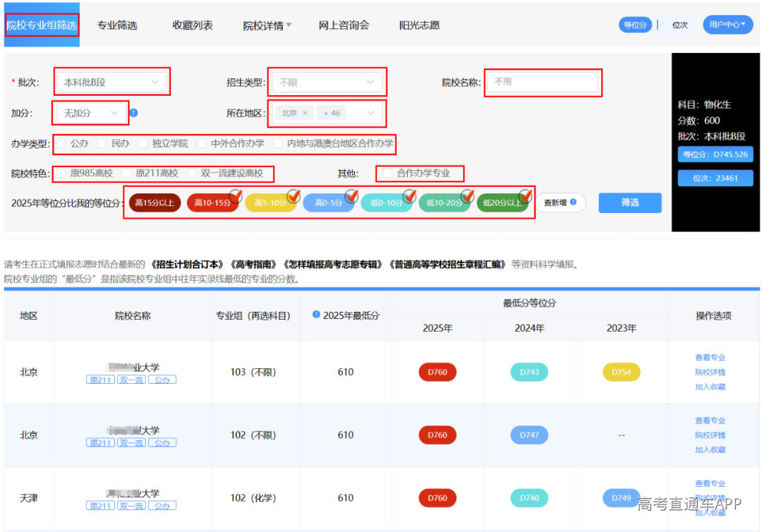This screenshot has height=532, width=762.
Task: Click 加入收藏 in the 102 (不限) row
Action: pyautogui.click(x=710, y=449)
